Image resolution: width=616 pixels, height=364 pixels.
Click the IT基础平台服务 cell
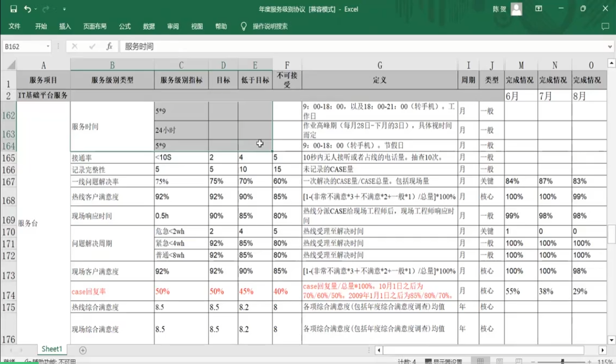[43, 95]
